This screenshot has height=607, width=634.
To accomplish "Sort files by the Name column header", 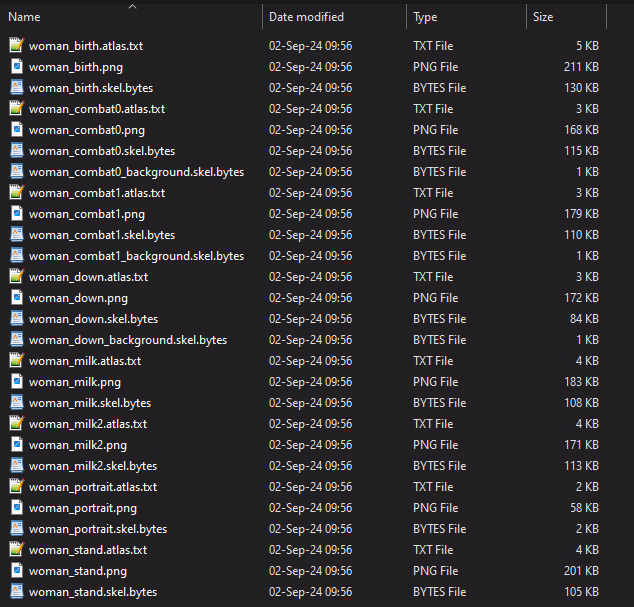I will click(x=25, y=17).
